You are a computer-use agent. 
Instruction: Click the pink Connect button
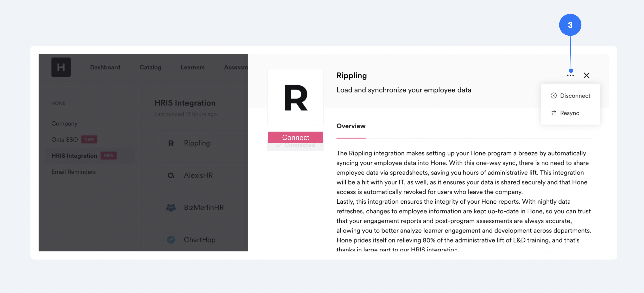(x=295, y=137)
